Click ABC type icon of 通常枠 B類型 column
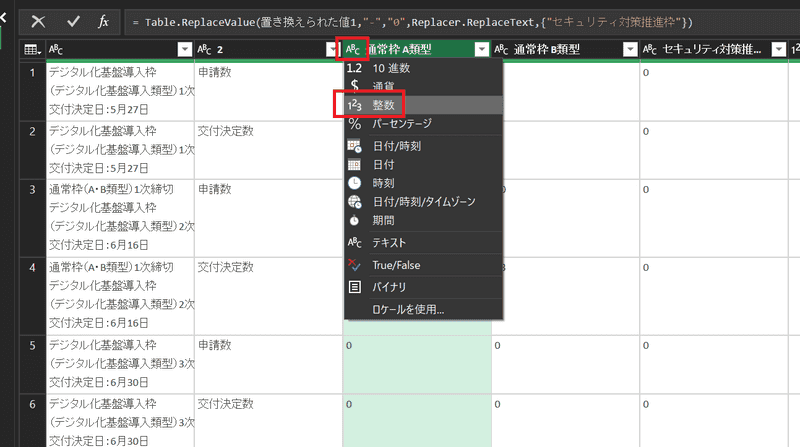 503,49
